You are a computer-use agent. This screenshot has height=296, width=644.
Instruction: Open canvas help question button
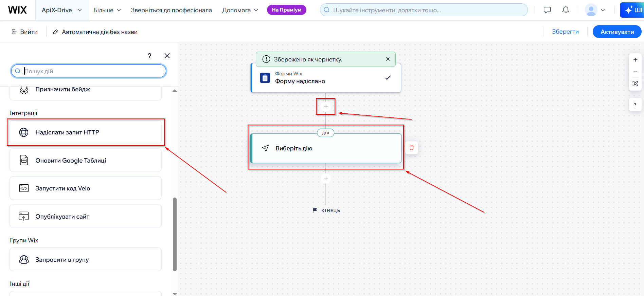click(x=635, y=105)
